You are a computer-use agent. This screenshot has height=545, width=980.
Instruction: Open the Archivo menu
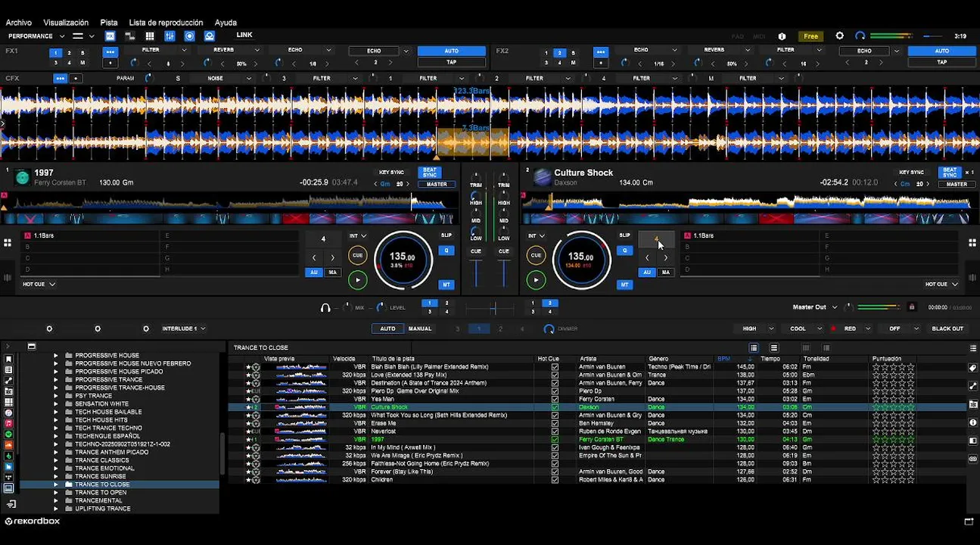click(19, 23)
